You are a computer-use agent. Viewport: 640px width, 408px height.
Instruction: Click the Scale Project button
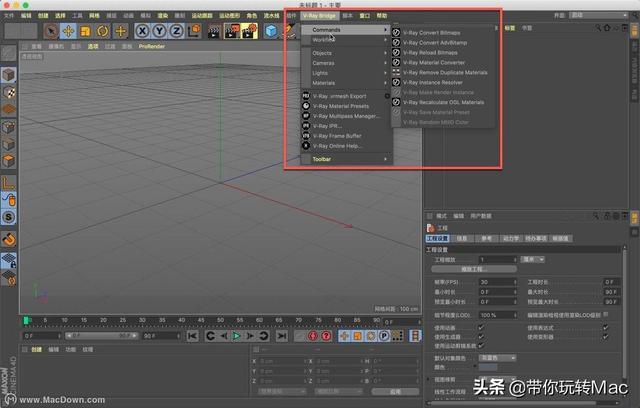(x=474, y=269)
